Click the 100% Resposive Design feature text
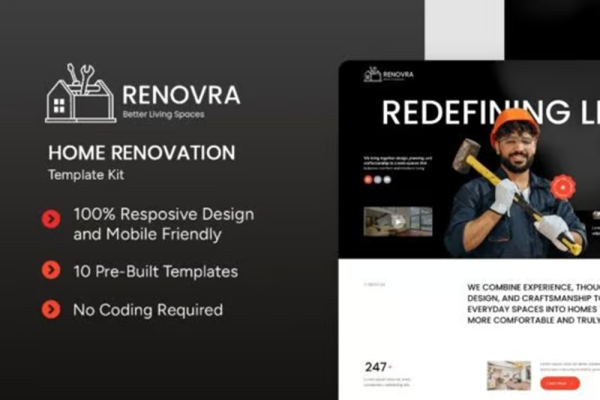This screenshot has width=600, height=400. click(164, 224)
